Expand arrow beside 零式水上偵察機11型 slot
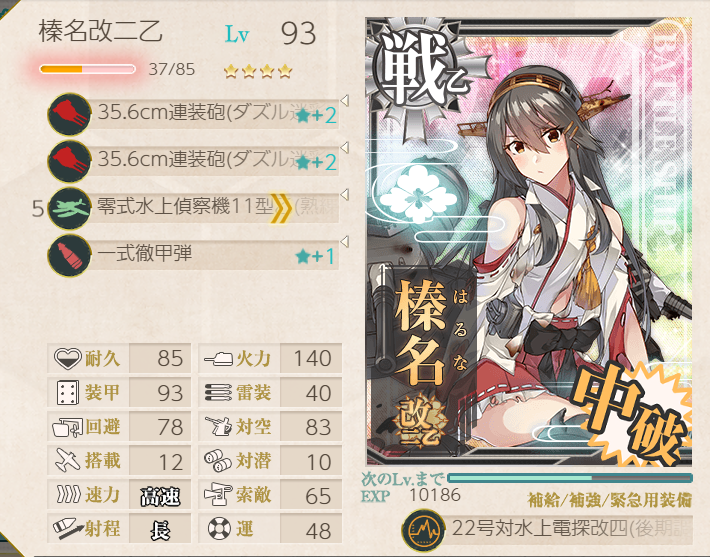710x557 pixels. pos(345,195)
